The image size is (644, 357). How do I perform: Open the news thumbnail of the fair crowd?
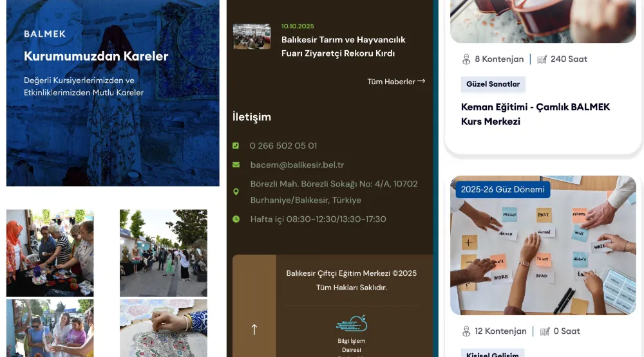[252, 37]
